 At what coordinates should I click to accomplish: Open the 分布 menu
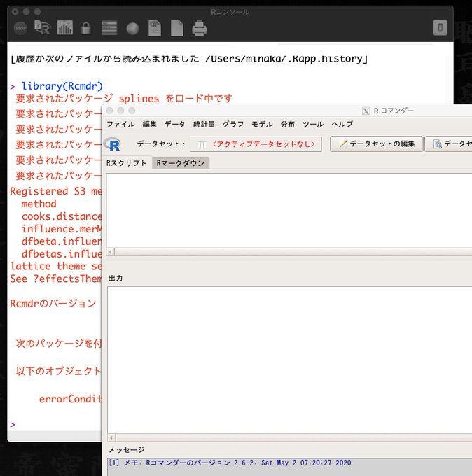coord(287,124)
